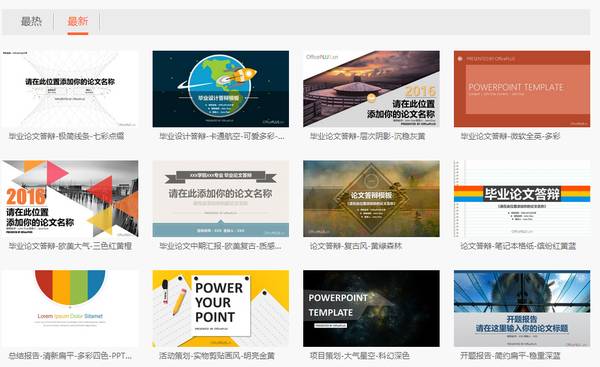Click title 毕业论文答辩-极简线条-七彩点缀

point(67,136)
